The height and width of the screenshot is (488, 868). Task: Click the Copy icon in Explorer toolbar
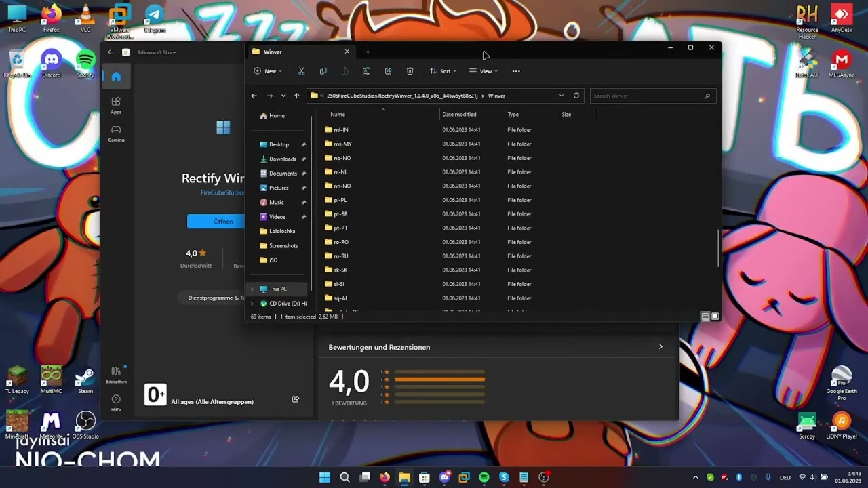[323, 71]
